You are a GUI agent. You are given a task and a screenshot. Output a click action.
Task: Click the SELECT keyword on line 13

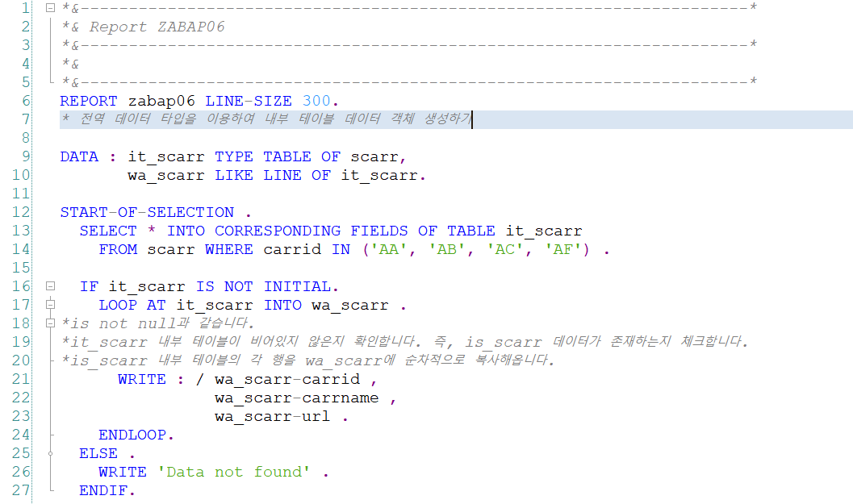pos(108,231)
